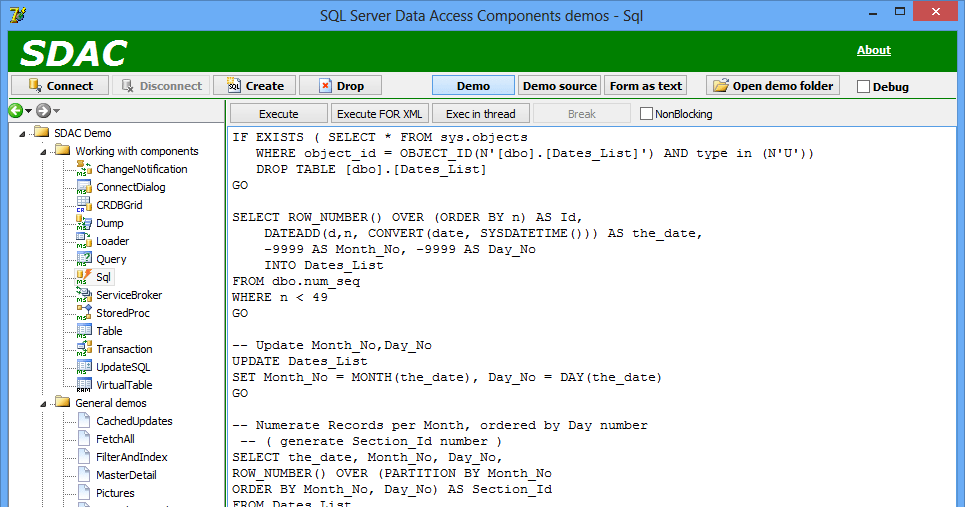Viewport: 965px width, 507px height.
Task: Switch to the Demo source view
Action: tap(560, 86)
